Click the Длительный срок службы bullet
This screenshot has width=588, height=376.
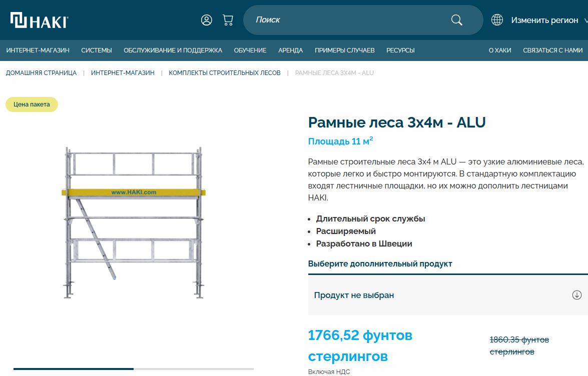point(370,218)
